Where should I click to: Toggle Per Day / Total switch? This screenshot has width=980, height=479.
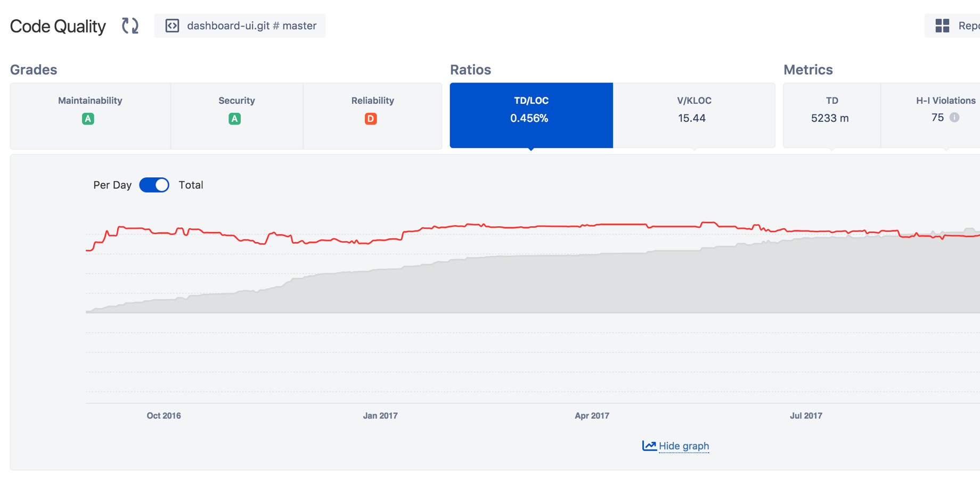click(x=154, y=185)
